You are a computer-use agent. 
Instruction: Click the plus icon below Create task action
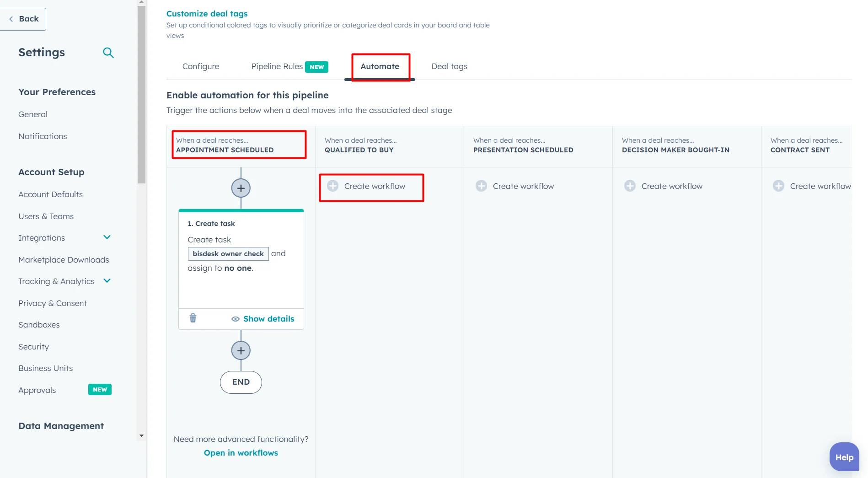click(x=241, y=350)
